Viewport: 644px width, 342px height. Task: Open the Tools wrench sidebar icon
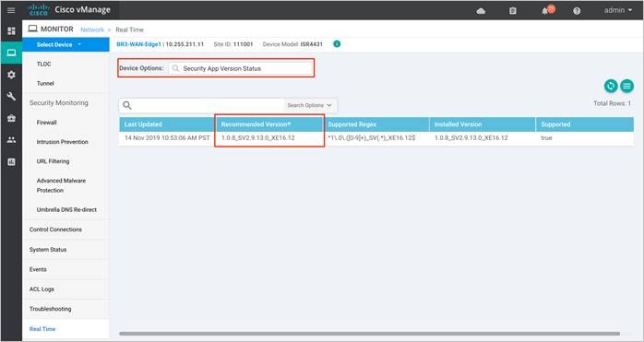pos(11,97)
